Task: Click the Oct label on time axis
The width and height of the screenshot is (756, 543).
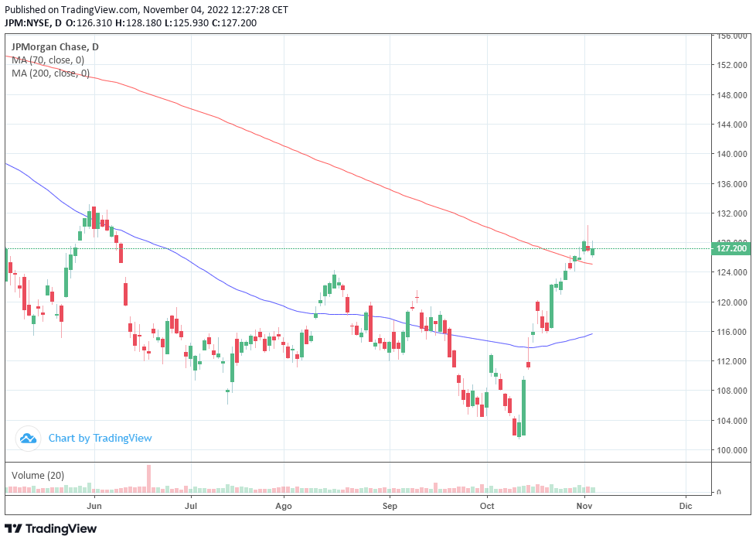Action: [487, 506]
